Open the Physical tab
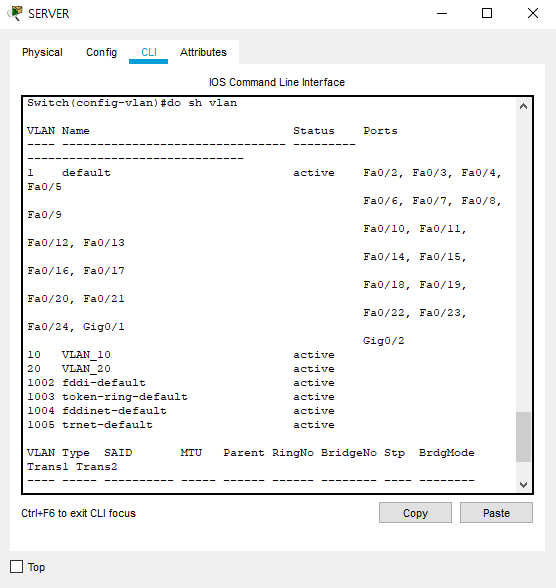 pos(42,52)
